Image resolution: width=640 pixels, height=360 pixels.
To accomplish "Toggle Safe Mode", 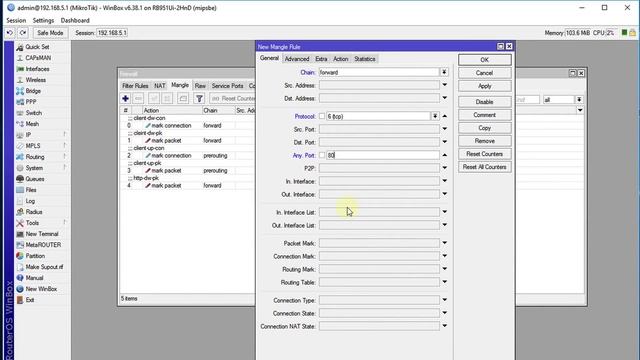I will (x=50, y=33).
